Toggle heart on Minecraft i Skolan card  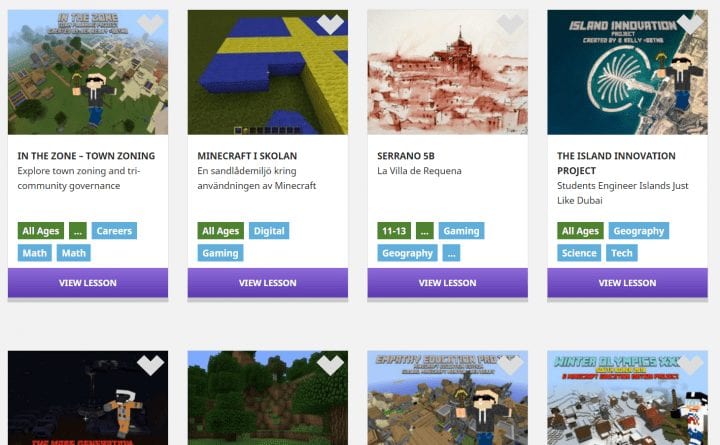pyautogui.click(x=330, y=23)
